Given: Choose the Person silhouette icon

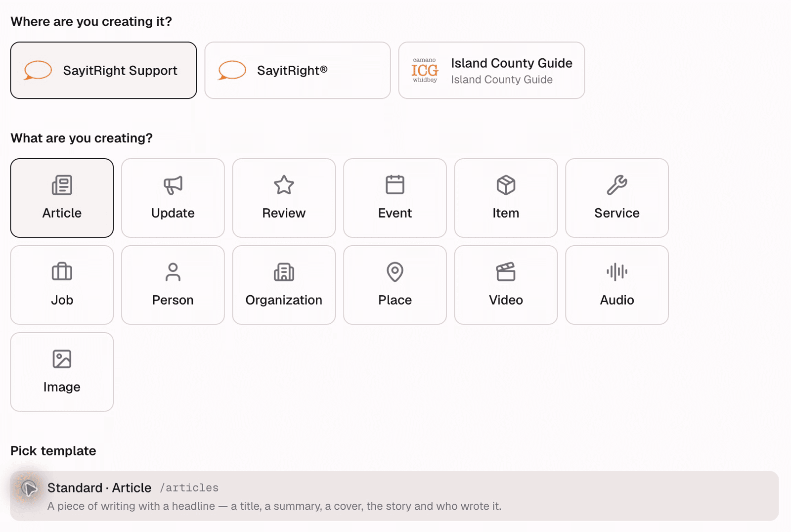Looking at the screenshot, I should [x=173, y=272].
